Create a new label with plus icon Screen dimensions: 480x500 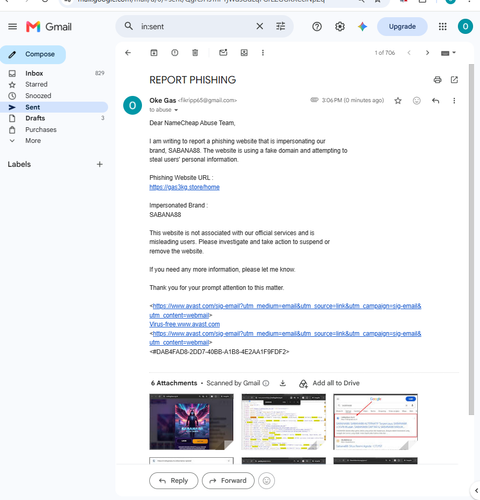click(x=99, y=164)
